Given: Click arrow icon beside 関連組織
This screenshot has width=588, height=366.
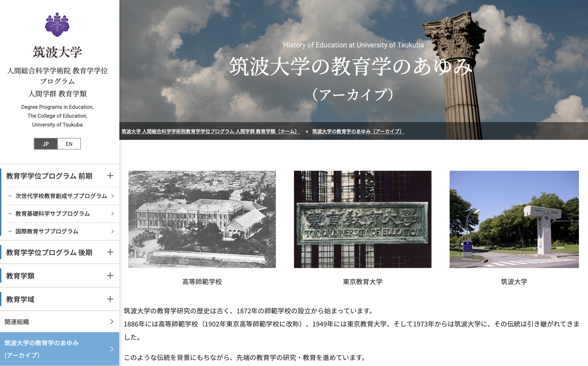Looking at the screenshot, I should [112, 322].
